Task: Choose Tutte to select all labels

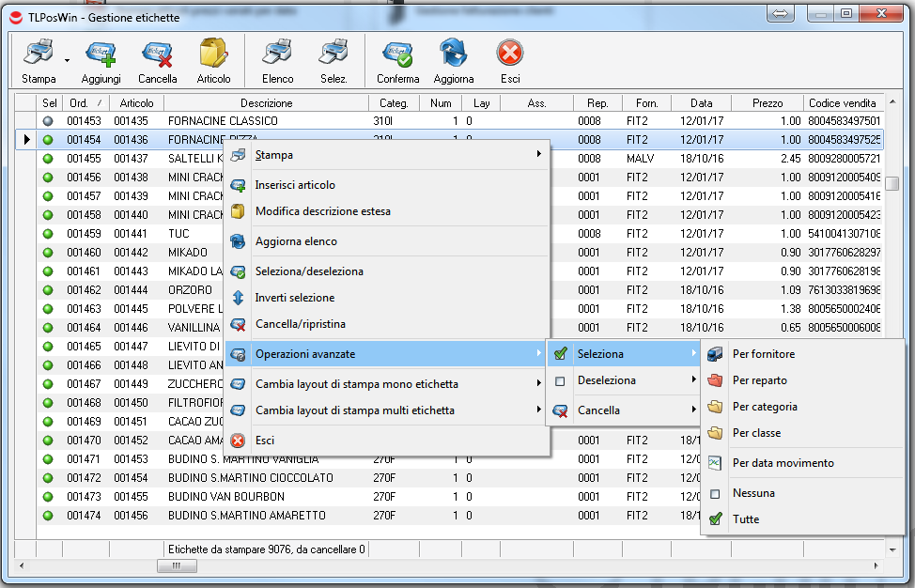Action: point(746,519)
